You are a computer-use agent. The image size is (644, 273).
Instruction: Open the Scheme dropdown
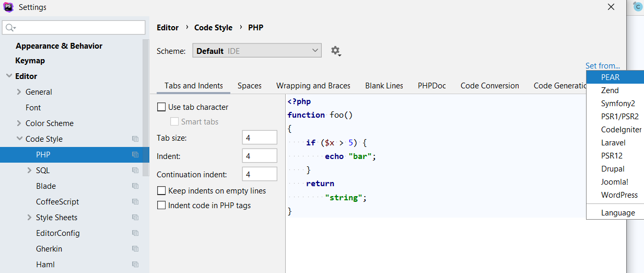point(256,51)
